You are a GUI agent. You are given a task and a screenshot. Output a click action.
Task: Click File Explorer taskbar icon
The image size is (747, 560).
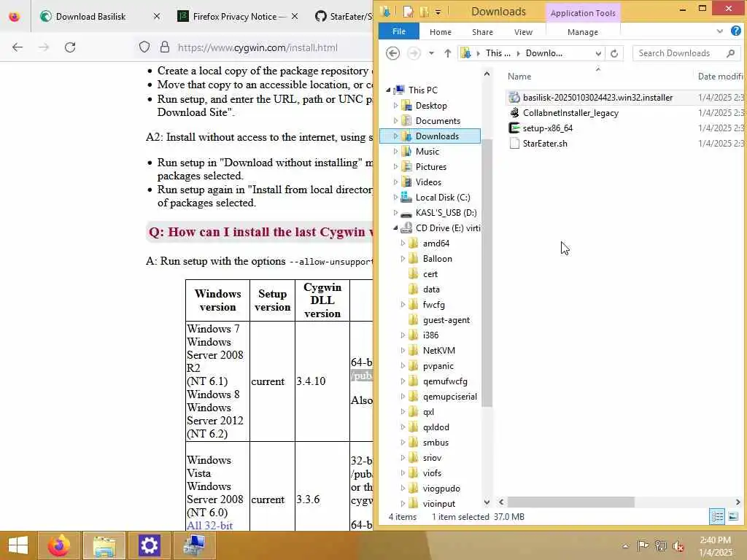pyautogui.click(x=104, y=545)
